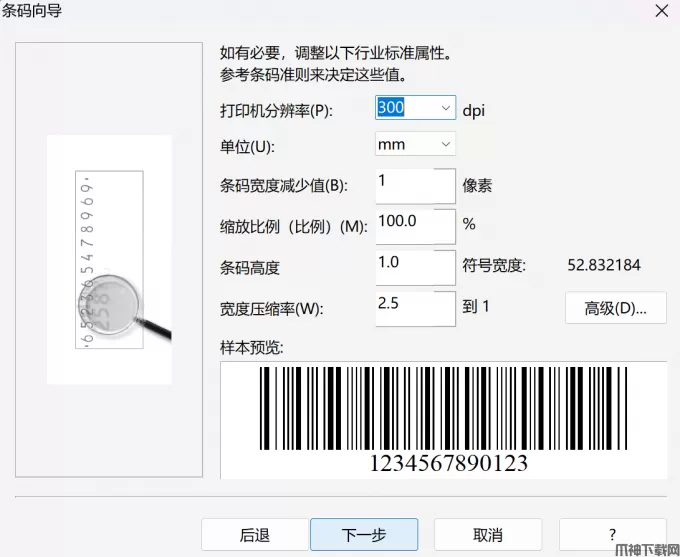Click the magnifier barcode illustration
The height and width of the screenshot is (557, 680).
tap(109, 259)
